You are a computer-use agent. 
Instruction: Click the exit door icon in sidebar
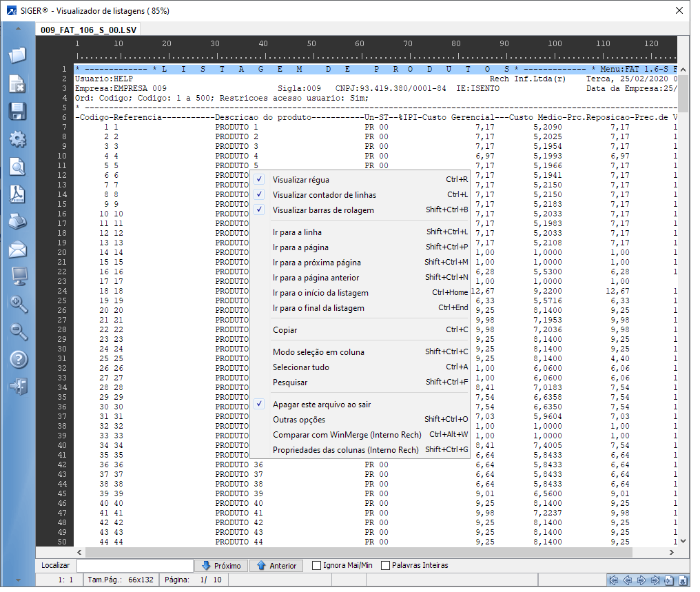click(x=17, y=387)
